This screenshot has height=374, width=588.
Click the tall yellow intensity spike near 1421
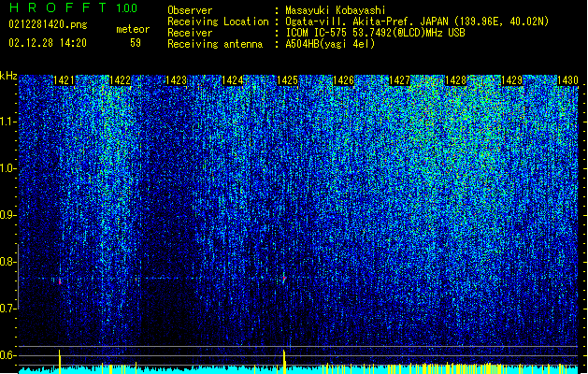coord(59,361)
